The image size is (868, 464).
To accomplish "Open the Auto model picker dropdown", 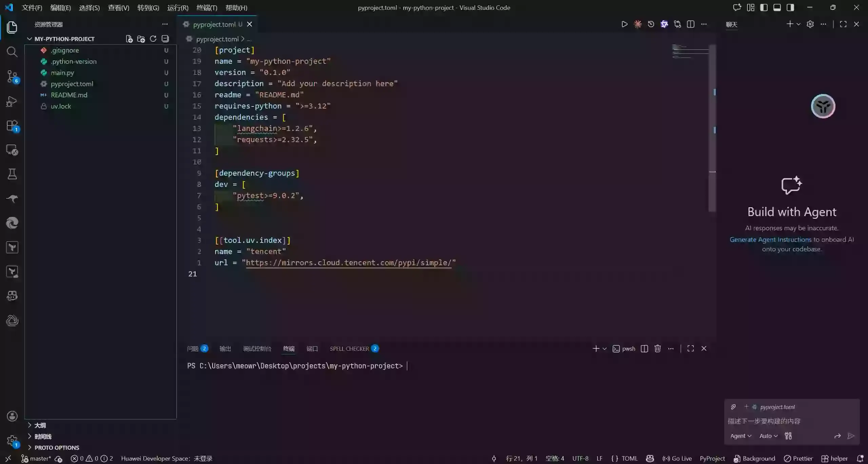I will (x=768, y=436).
